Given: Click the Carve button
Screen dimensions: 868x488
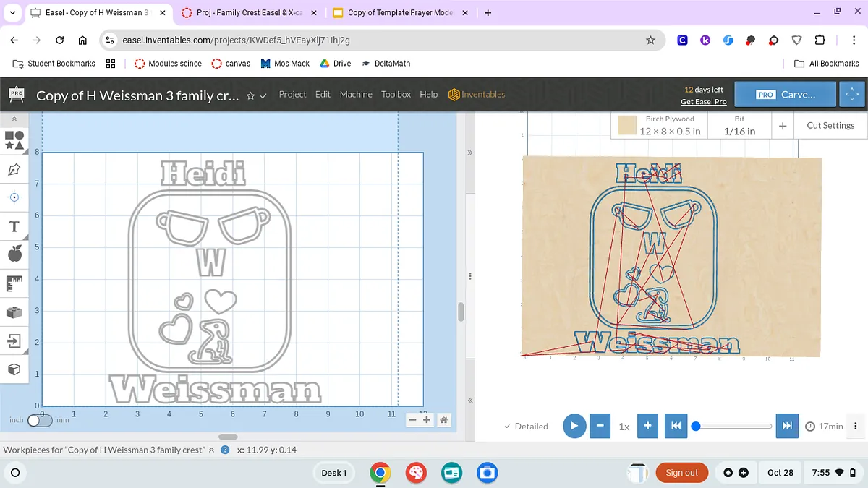Looking at the screenshot, I should point(786,95).
